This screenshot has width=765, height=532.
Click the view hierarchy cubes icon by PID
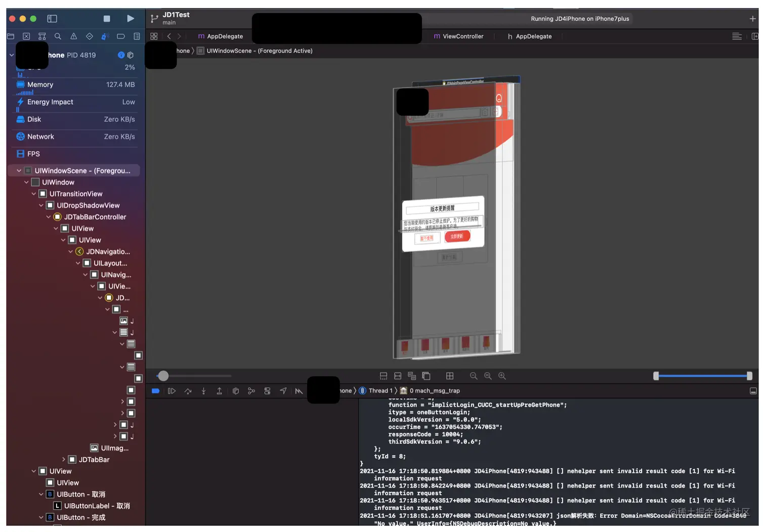pyautogui.click(x=131, y=55)
